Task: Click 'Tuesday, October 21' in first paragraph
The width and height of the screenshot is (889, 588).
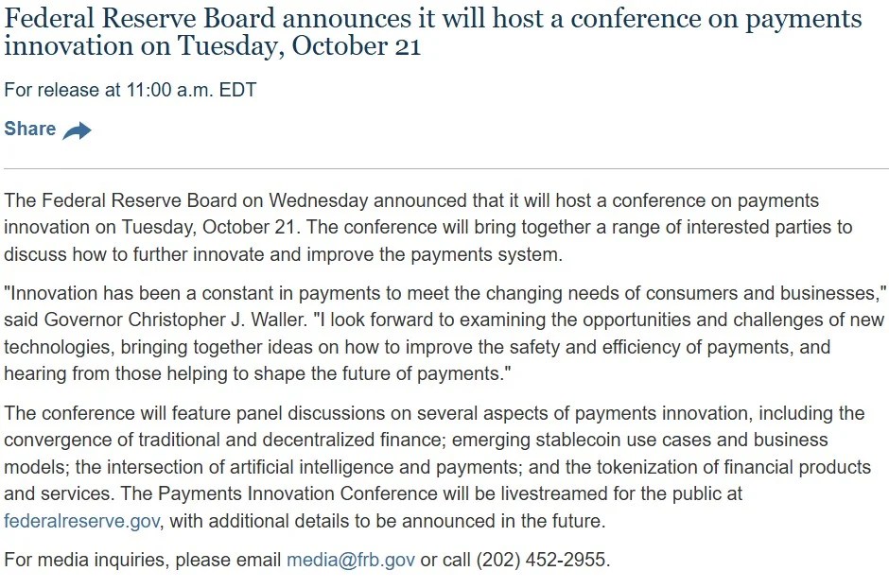Action: 208,228
